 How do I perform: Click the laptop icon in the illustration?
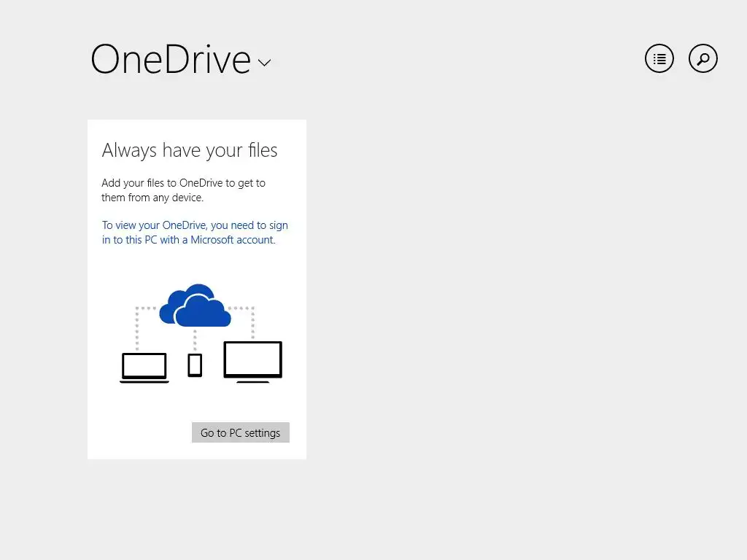(x=144, y=367)
